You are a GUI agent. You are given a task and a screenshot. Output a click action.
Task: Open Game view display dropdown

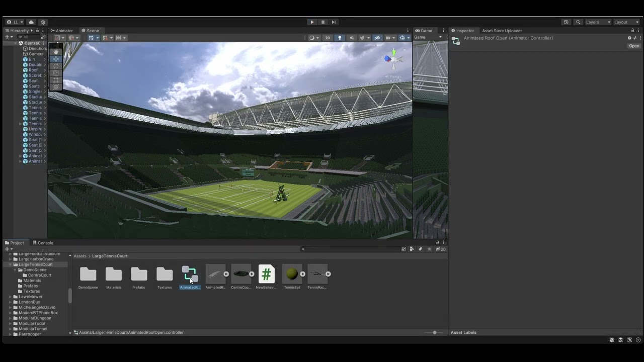[428, 37]
